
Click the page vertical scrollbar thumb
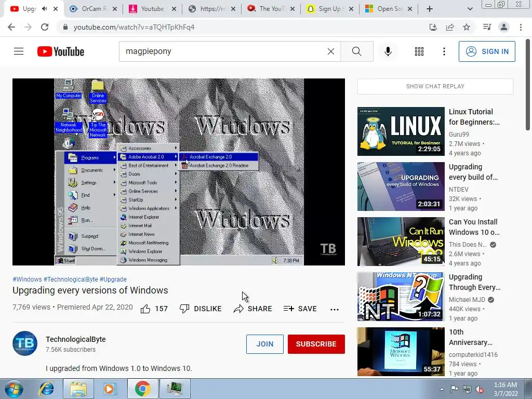[x=528, y=85]
